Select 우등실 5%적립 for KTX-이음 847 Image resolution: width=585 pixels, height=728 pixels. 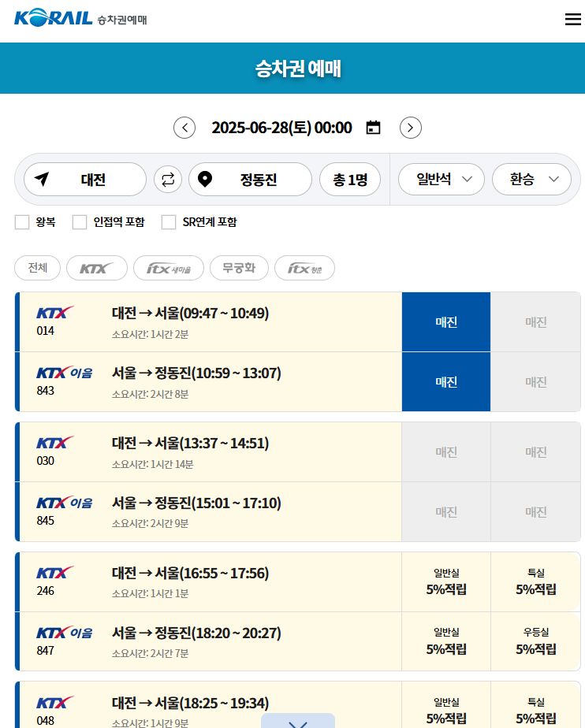[535, 641]
